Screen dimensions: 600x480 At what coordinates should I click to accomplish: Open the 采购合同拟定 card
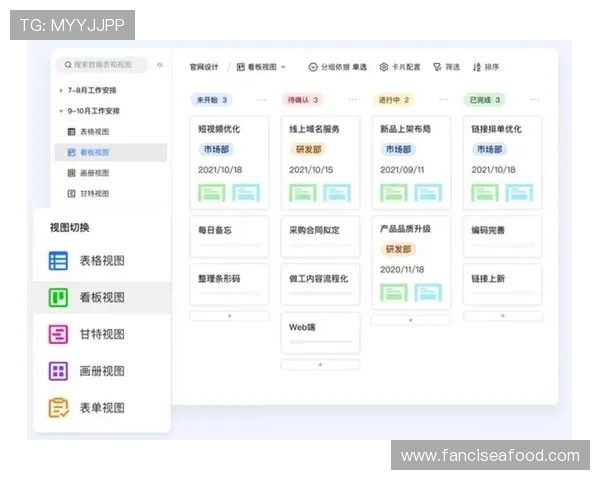point(320,237)
